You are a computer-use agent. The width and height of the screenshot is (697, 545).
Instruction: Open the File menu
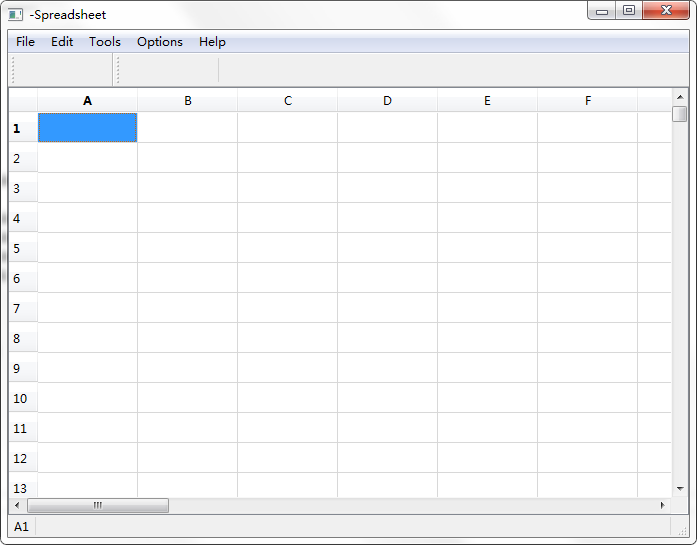point(25,42)
